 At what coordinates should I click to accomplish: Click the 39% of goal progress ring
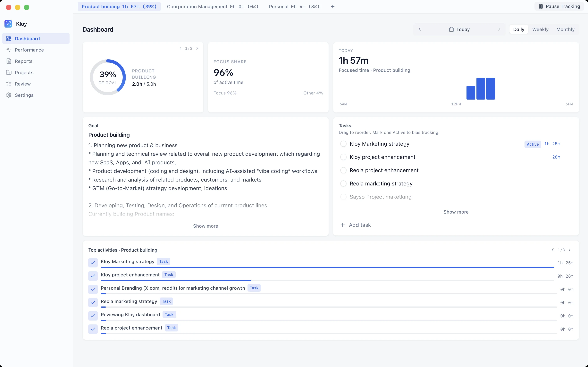point(108,77)
